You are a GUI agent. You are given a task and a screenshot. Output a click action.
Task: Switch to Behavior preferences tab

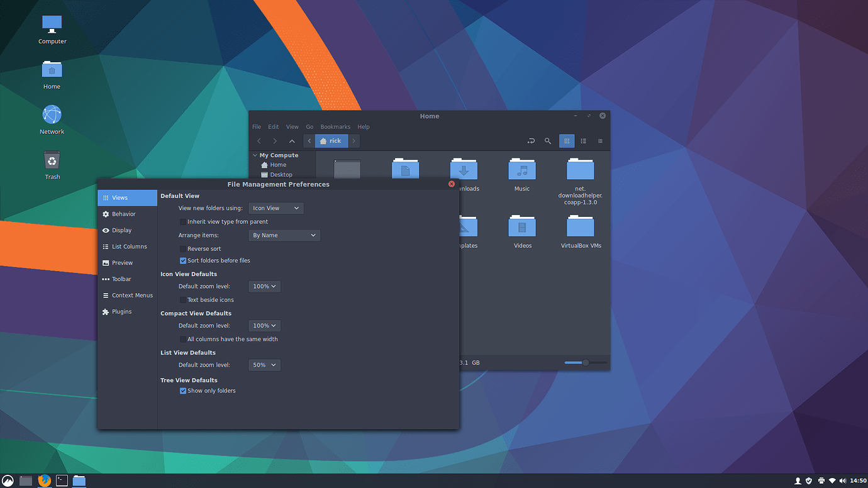point(127,214)
